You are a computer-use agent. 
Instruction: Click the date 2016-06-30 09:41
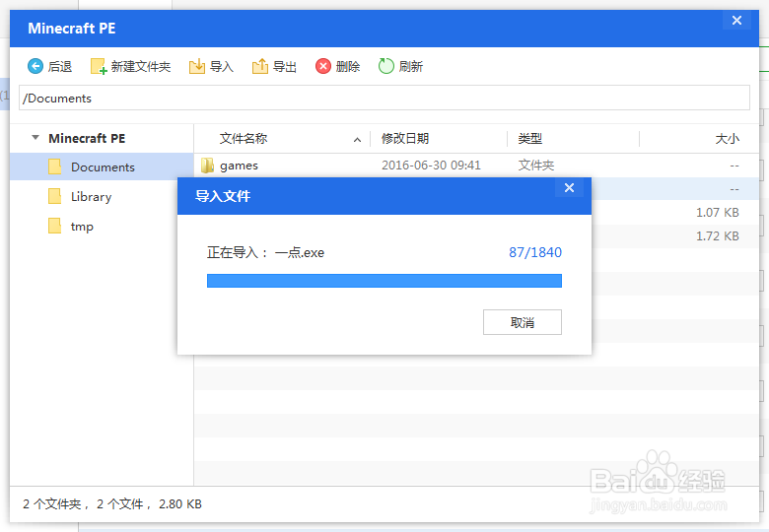point(431,166)
